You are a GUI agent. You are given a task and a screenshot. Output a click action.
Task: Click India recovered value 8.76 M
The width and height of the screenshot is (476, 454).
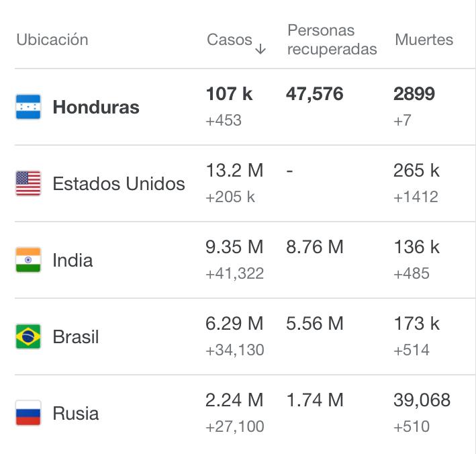(315, 246)
